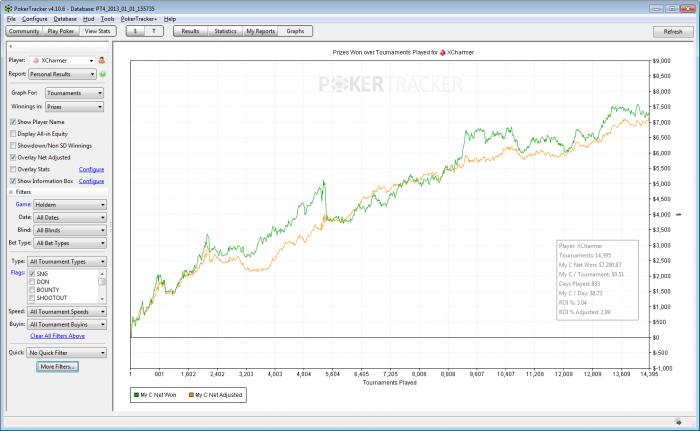
Task: Switch to the Play Poker tab
Action: (x=61, y=31)
